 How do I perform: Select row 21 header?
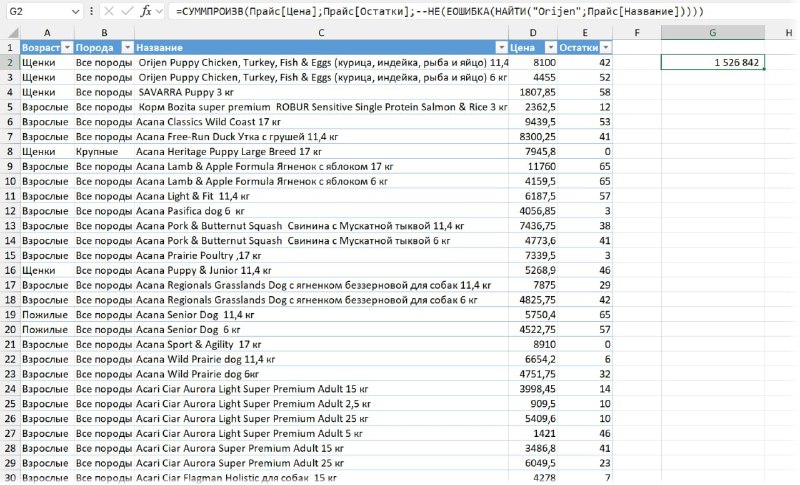[x=10, y=344]
